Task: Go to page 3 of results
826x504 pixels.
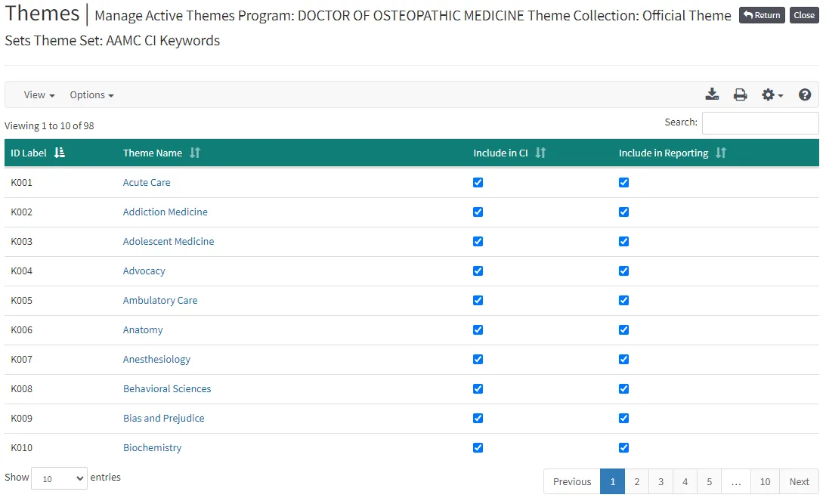Action: (x=661, y=481)
